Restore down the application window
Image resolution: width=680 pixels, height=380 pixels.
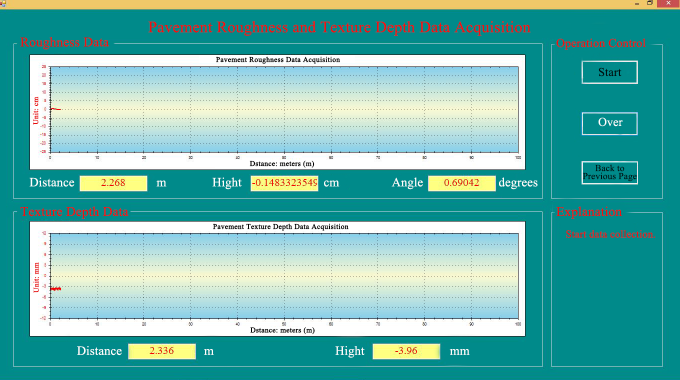pyautogui.click(x=650, y=3)
